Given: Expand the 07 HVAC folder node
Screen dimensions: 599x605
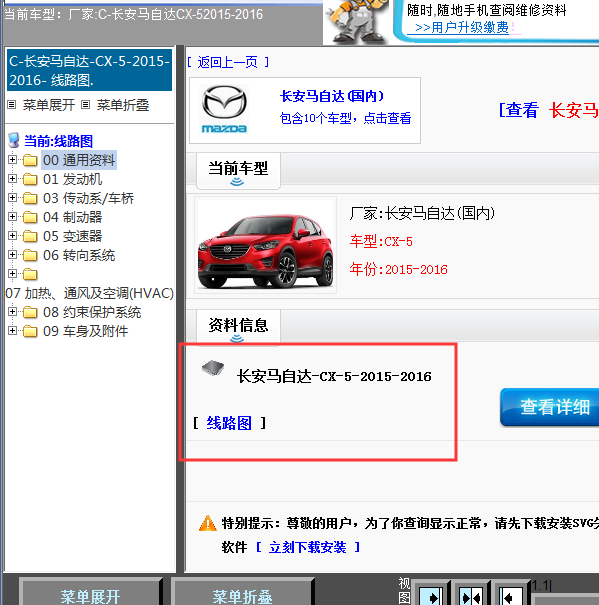Looking at the screenshot, I should [12, 274].
